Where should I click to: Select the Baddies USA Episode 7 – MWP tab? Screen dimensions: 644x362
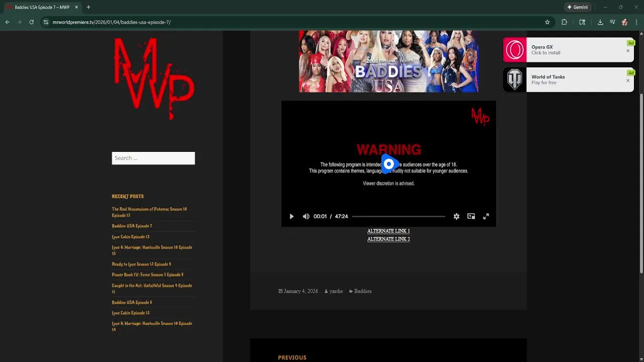pyautogui.click(x=42, y=7)
